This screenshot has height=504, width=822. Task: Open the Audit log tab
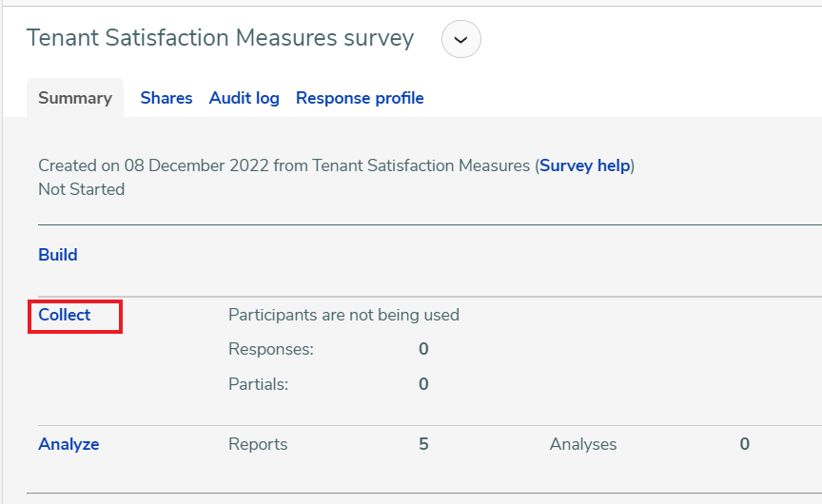(x=244, y=98)
